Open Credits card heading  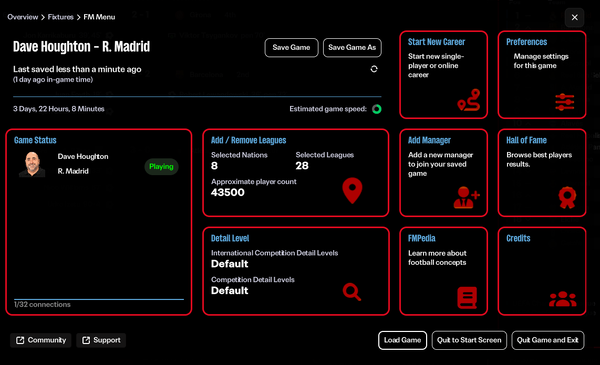tap(518, 238)
